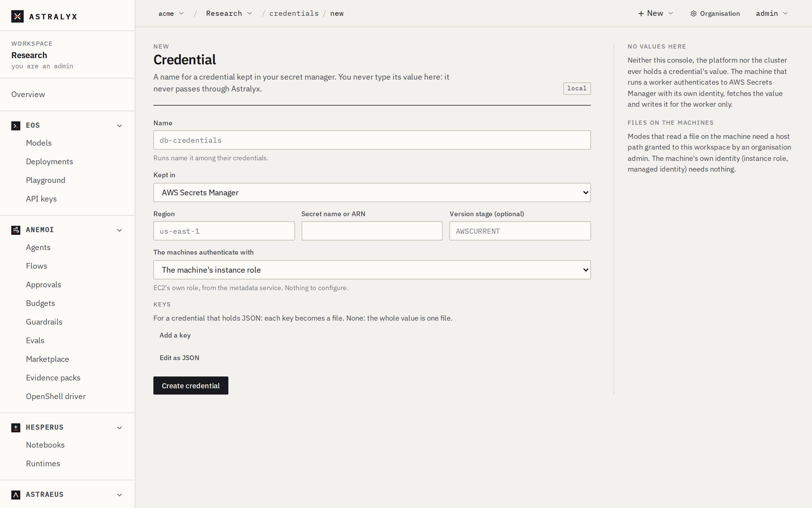Open API keys page
Image resolution: width=812 pixels, height=508 pixels.
click(42, 199)
